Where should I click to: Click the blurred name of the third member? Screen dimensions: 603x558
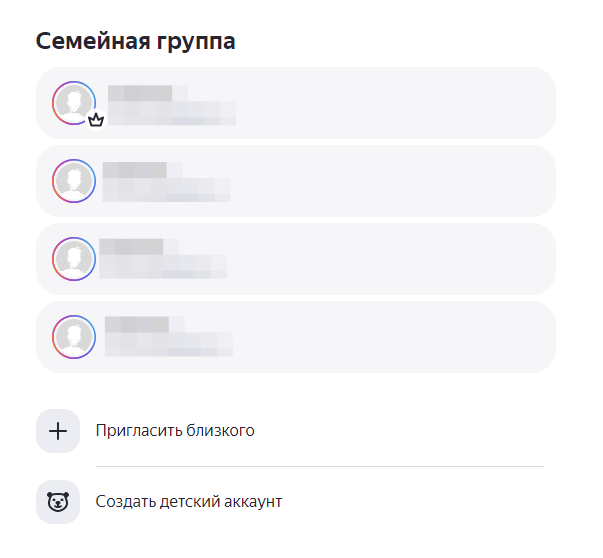139,247
